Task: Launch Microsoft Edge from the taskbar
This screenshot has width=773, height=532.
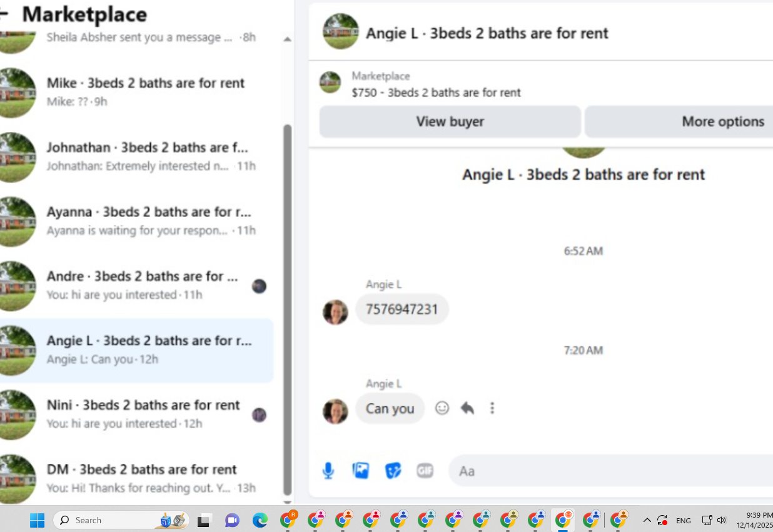Action: pos(260,520)
